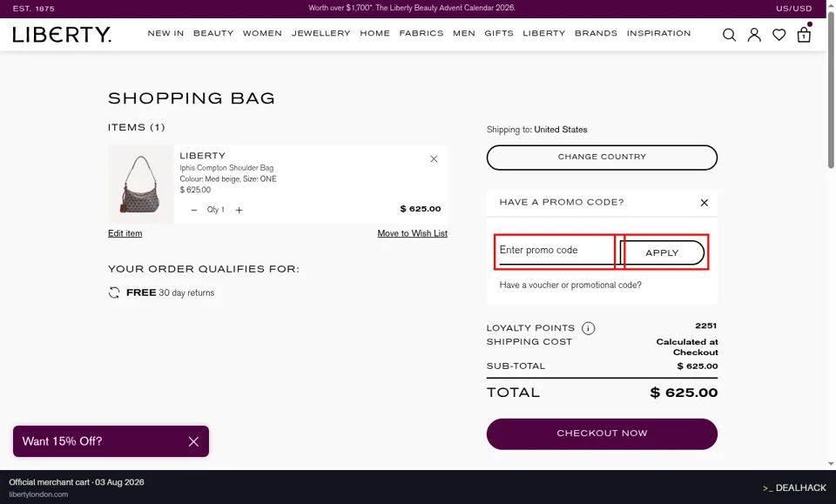Click the Have a voucher or promotional code text

(x=570, y=285)
